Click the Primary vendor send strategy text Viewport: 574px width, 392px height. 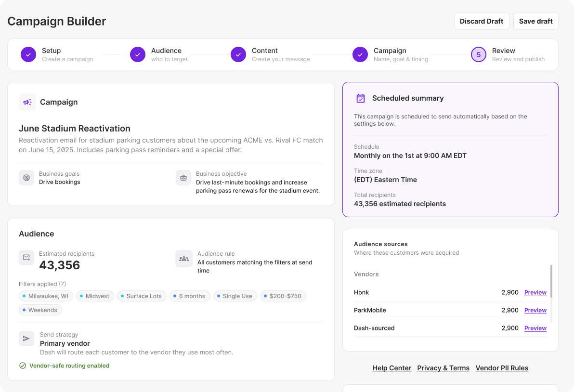[x=65, y=343]
